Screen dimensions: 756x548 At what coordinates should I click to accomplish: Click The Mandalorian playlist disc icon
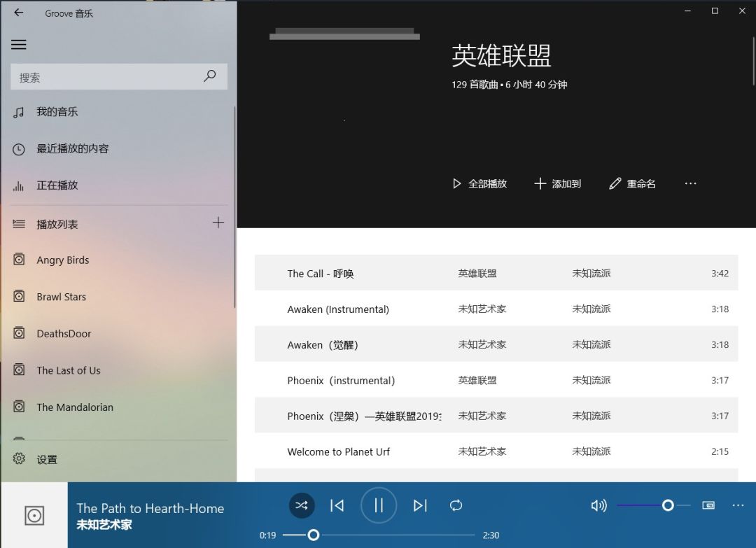pos(19,407)
